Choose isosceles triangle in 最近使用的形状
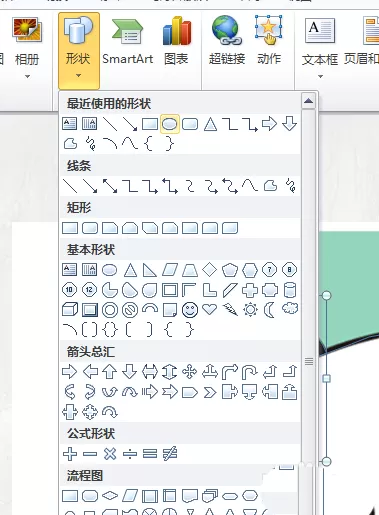379x515 pixels. tap(210, 124)
